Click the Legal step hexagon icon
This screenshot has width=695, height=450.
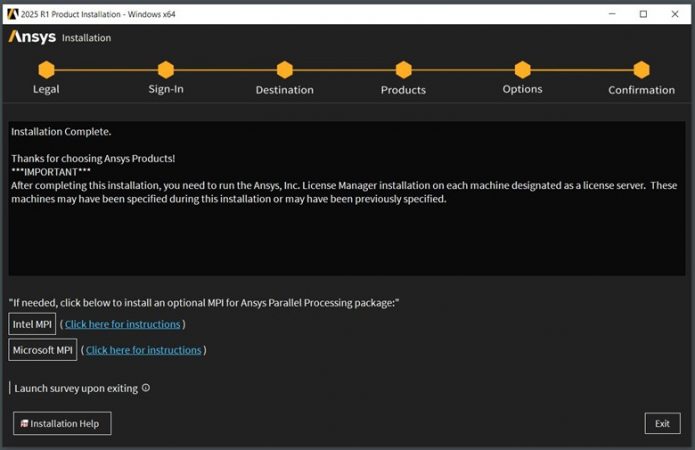(46, 70)
